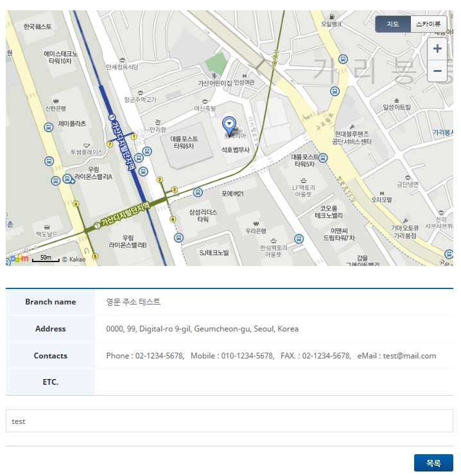Click subway exit 4 yellow marker

click(x=172, y=219)
